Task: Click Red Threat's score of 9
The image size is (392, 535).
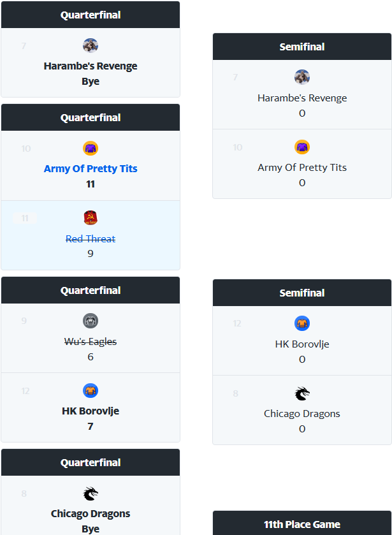Action: [91, 254]
